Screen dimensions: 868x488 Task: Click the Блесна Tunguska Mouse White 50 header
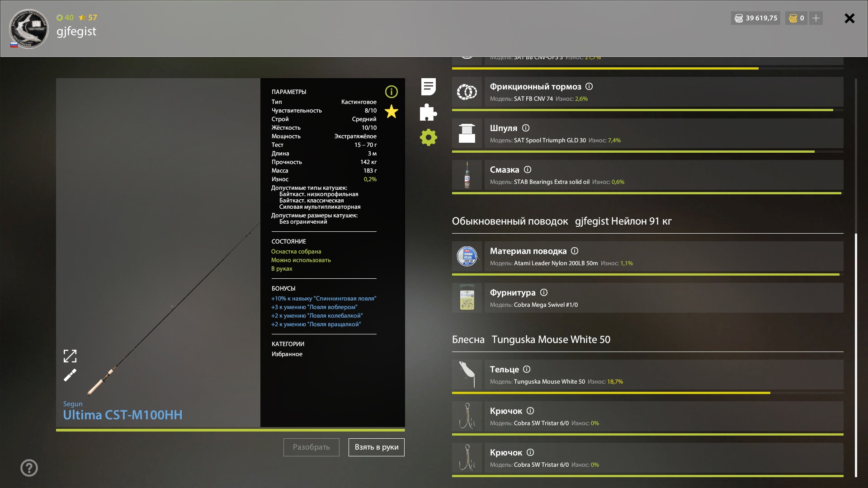tap(531, 339)
